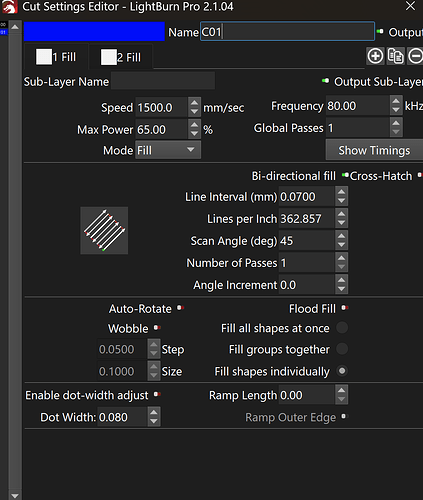Viewport: 423px width, 500px height.
Task: Increase Ramp Length with up arrow
Action: pyautogui.click(x=341, y=390)
